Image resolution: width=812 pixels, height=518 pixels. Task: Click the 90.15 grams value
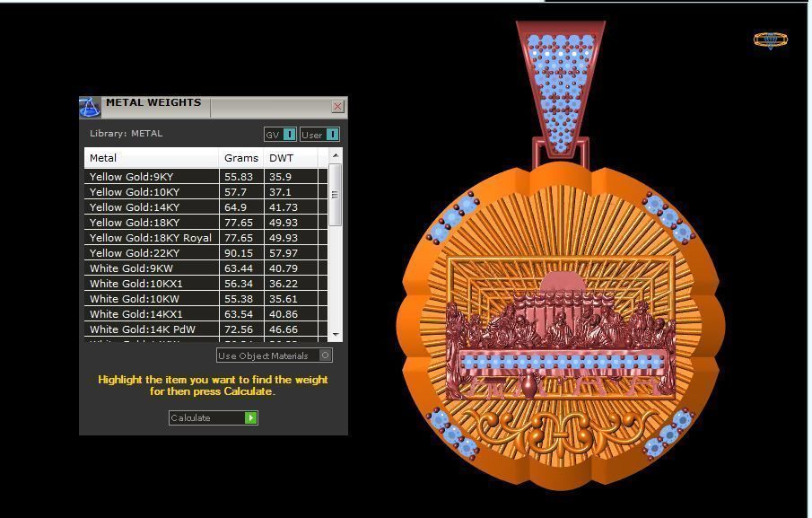tap(238, 253)
